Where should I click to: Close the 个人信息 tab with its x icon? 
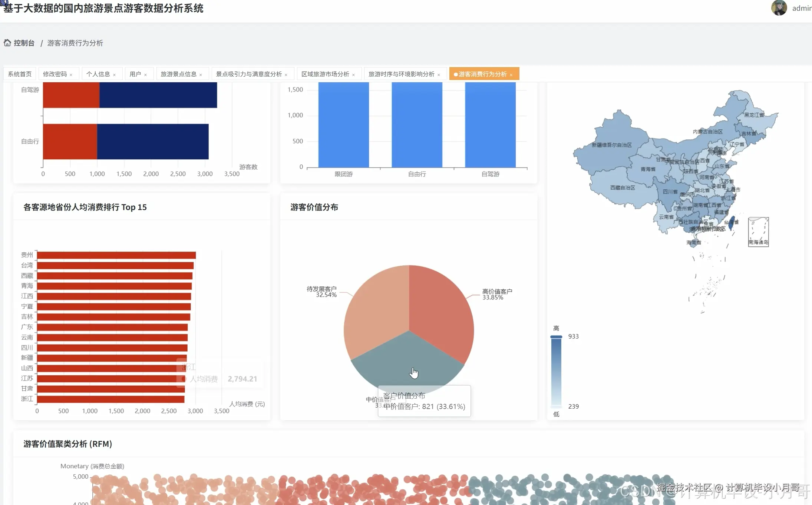click(x=114, y=75)
